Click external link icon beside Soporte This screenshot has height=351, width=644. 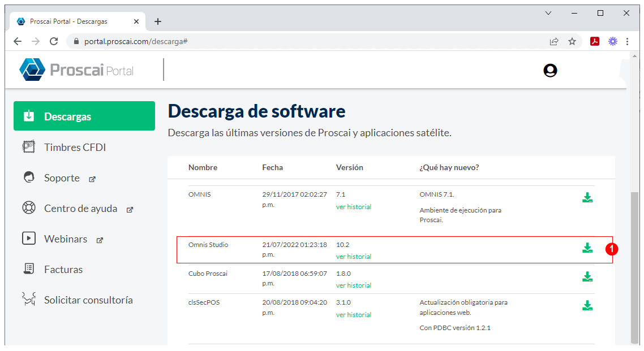tap(92, 179)
